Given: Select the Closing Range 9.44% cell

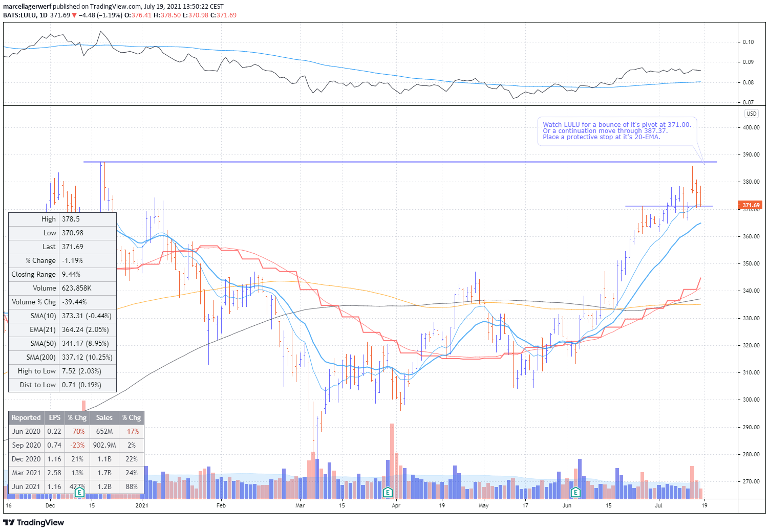Looking at the screenshot, I should pyautogui.click(x=88, y=274).
